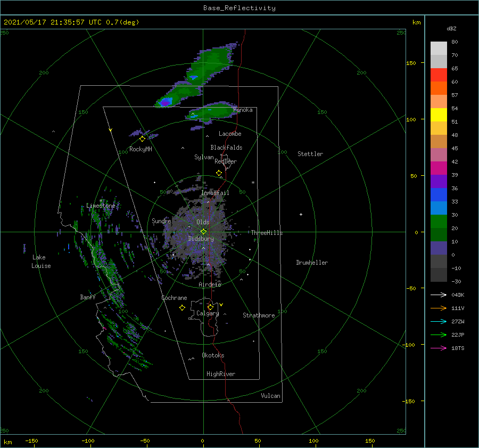Click the ThreeHills city label
The width and height of the screenshot is (479, 448).
(267, 233)
